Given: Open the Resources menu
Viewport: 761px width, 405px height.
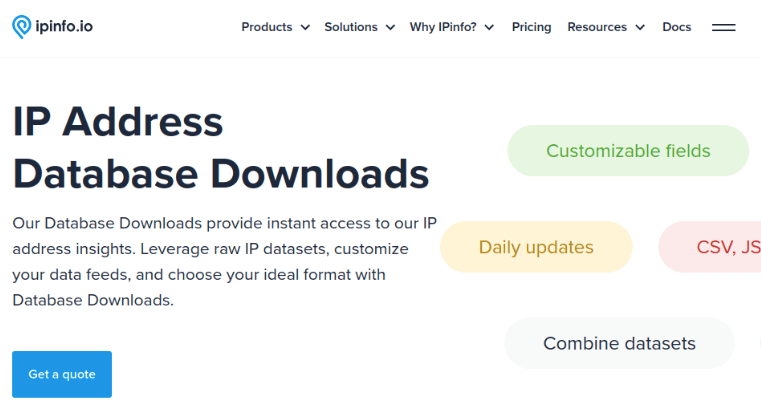Looking at the screenshot, I should pos(597,27).
